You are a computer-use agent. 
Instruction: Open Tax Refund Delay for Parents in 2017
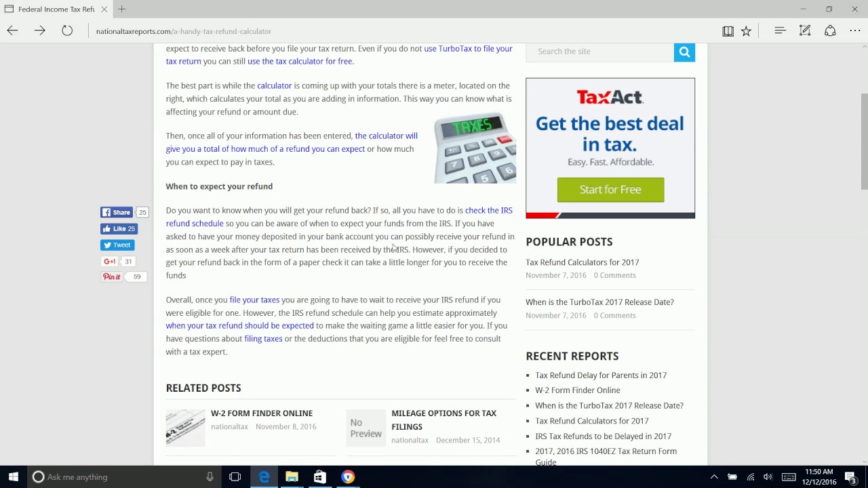tap(601, 375)
